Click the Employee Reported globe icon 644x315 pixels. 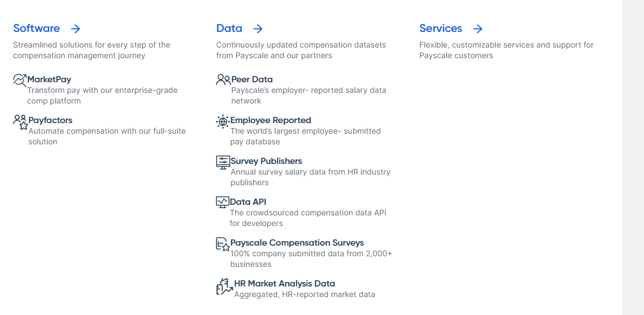click(x=223, y=121)
